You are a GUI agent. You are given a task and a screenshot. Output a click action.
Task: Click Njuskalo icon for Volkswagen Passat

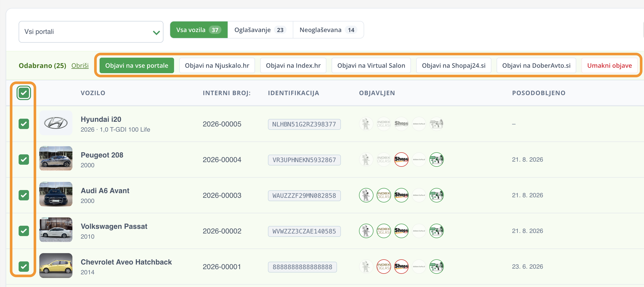coord(366,231)
